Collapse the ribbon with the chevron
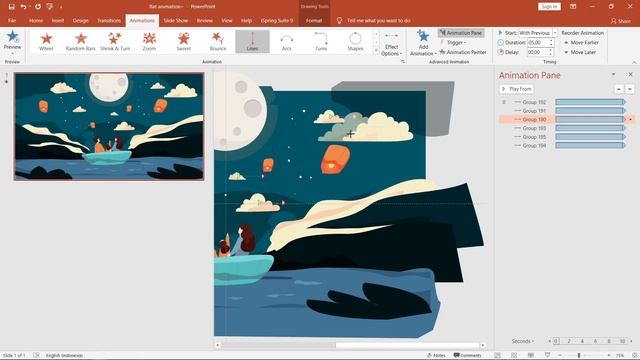Screen dimensions: 640x360 [x=634, y=62]
